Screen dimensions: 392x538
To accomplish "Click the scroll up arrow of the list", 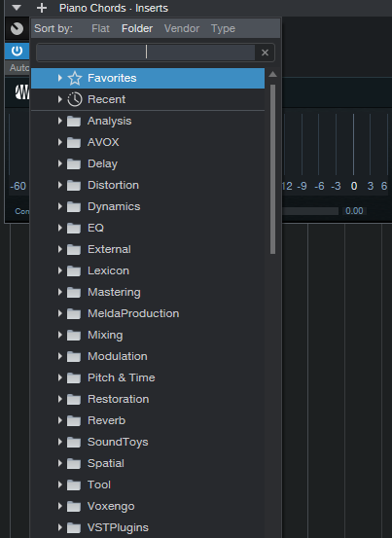I will pos(272,74).
